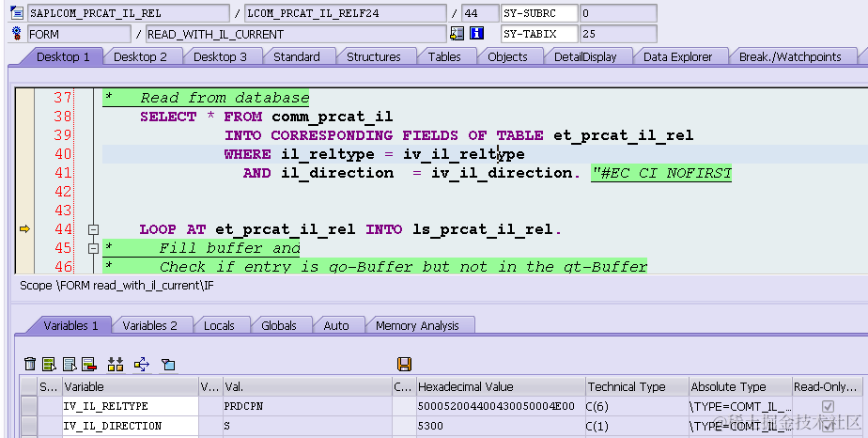Open the Desktop 3 tab

[220, 56]
